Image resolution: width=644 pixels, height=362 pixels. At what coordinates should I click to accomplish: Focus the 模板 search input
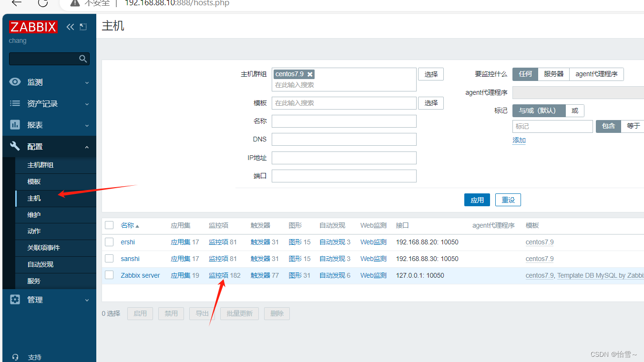(x=344, y=103)
